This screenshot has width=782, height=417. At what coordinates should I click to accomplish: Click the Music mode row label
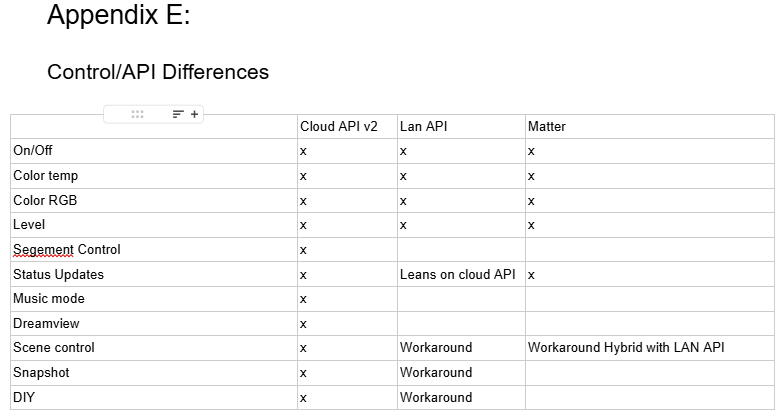[x=49, y=299]
